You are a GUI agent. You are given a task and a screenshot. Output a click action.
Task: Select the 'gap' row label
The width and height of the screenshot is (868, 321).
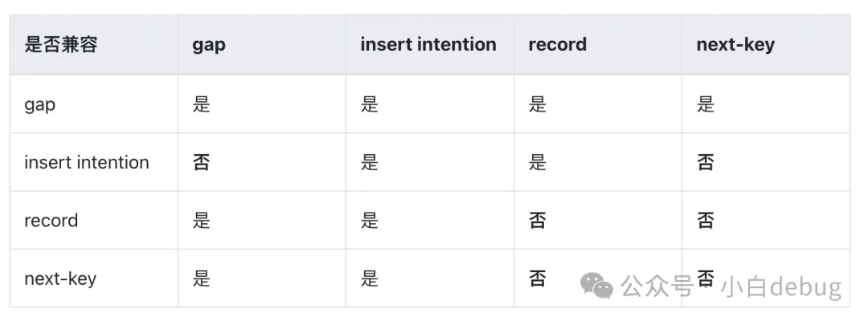click(x=40, y=104)
